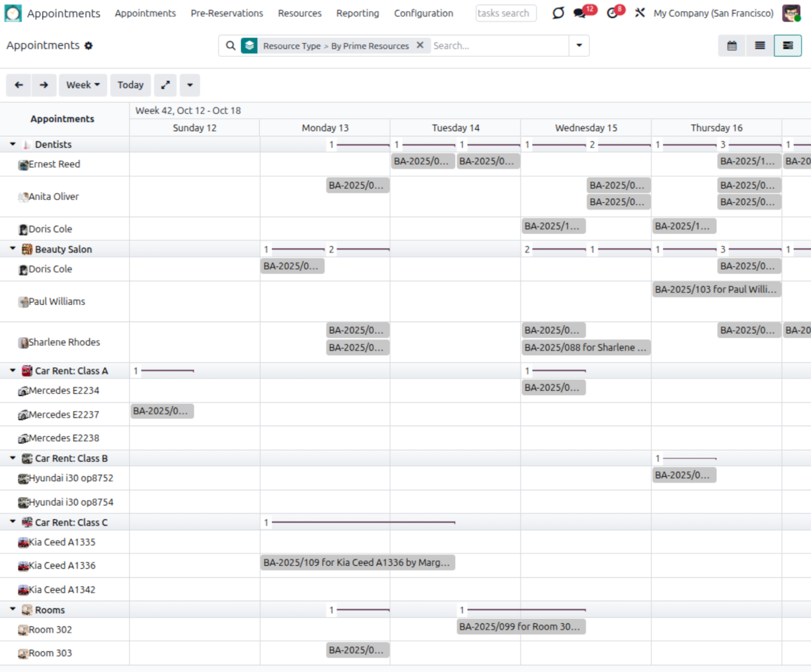Switch to calendar view
811x672 pixels.
(x=732, y=46)
